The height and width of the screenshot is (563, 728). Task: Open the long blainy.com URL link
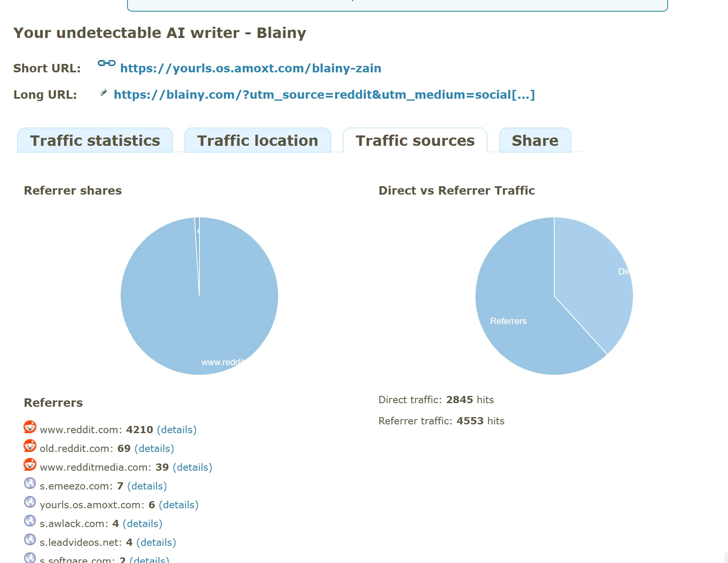point(324,95)
